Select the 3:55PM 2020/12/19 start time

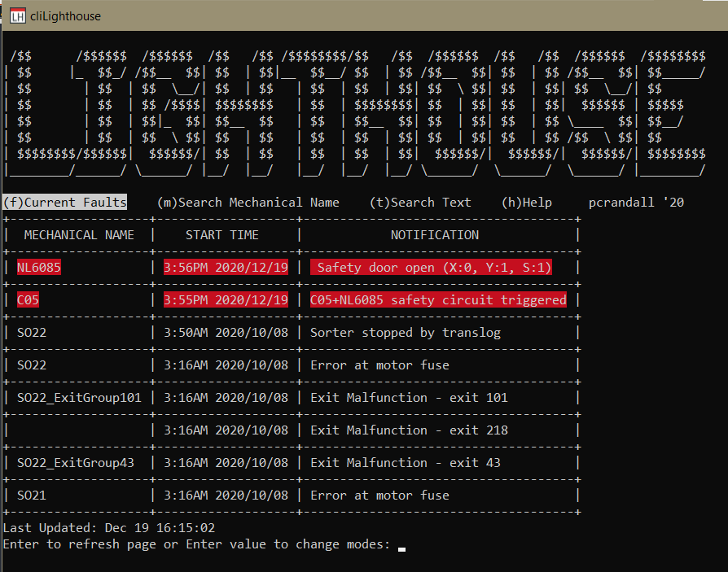coord(226,300)
